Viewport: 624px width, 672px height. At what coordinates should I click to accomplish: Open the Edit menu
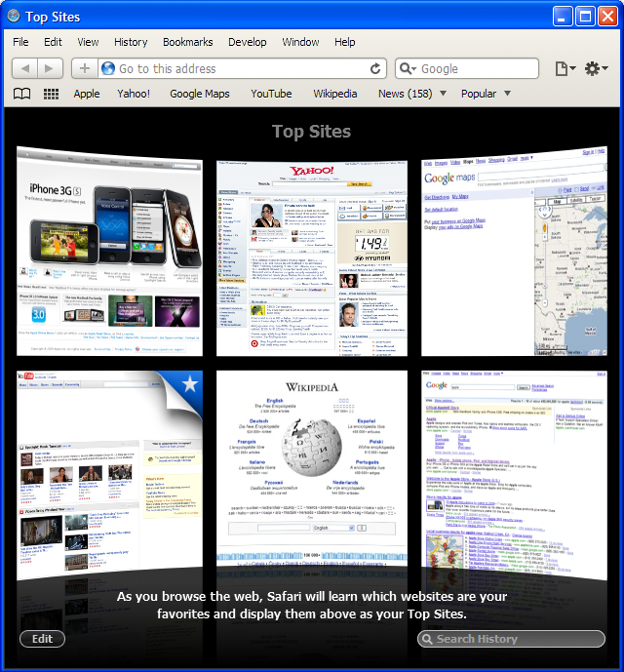53,42
